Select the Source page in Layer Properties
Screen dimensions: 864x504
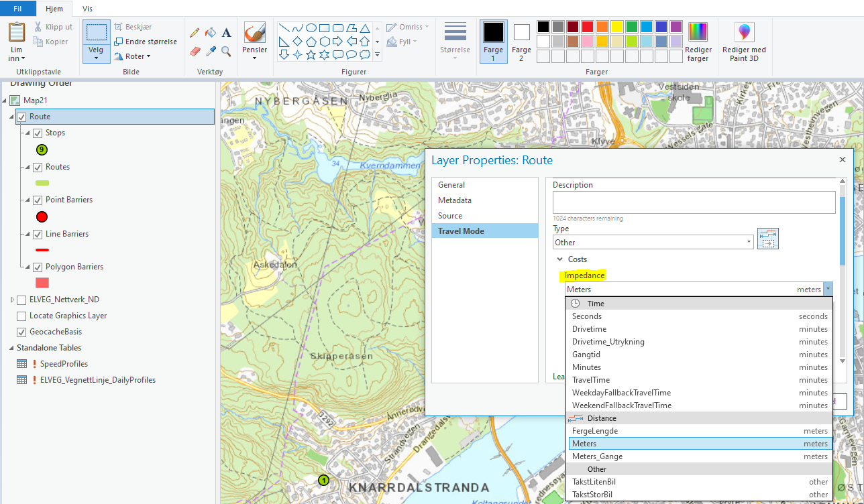point(485,216)
